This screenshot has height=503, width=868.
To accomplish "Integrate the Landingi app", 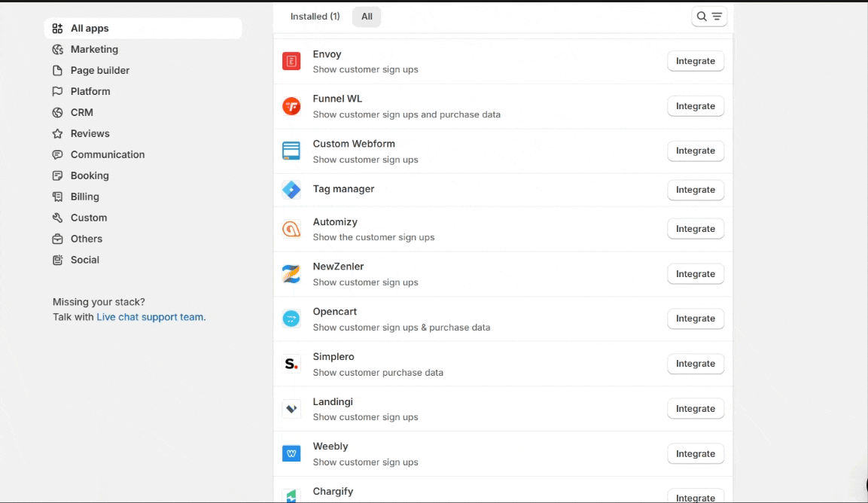I will click(696, 409).
